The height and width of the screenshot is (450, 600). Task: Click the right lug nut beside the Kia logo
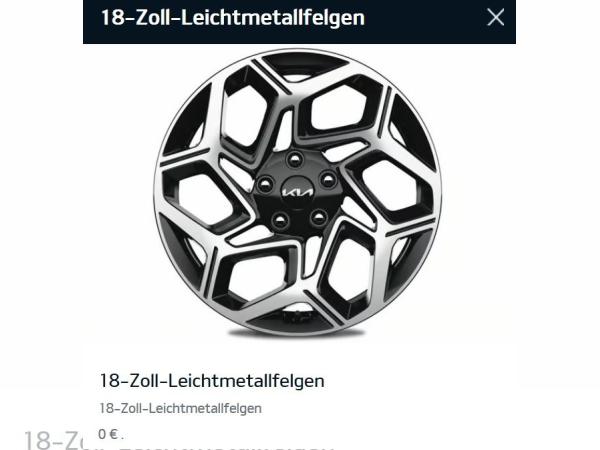point(328,179)
